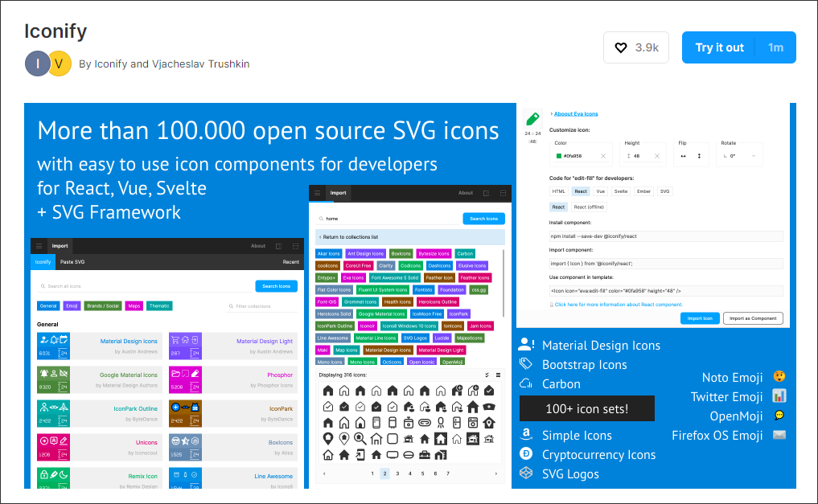Expand the Aboout Eva Icons section
Image resolution: width=818 pixels, height=504 pixels.
[x=575, y=113]
